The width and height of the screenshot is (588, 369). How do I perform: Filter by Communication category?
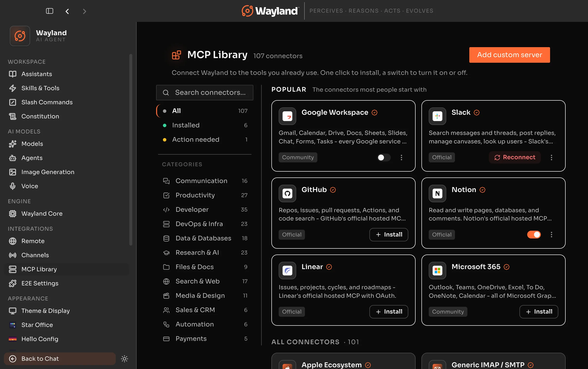[x=205, y=181]
